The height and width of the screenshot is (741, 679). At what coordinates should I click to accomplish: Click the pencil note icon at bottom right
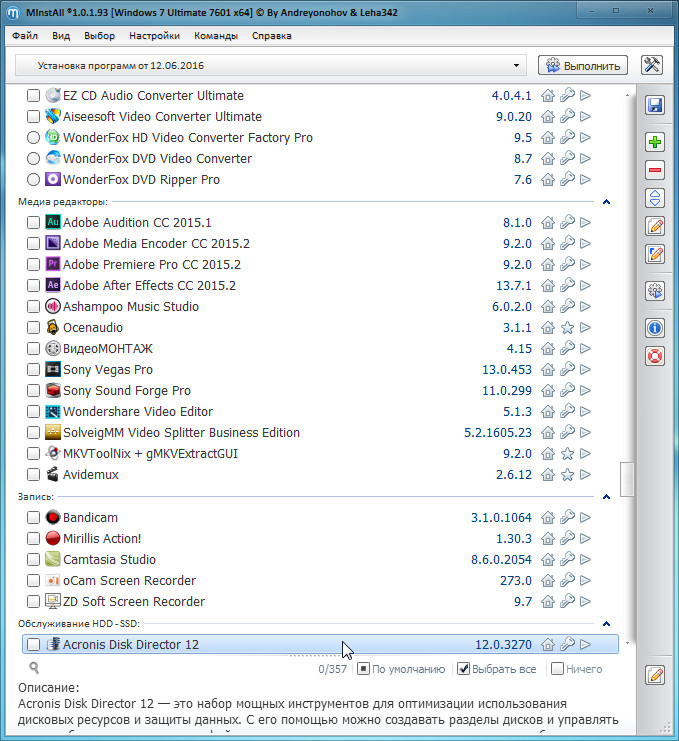point(655,675)
